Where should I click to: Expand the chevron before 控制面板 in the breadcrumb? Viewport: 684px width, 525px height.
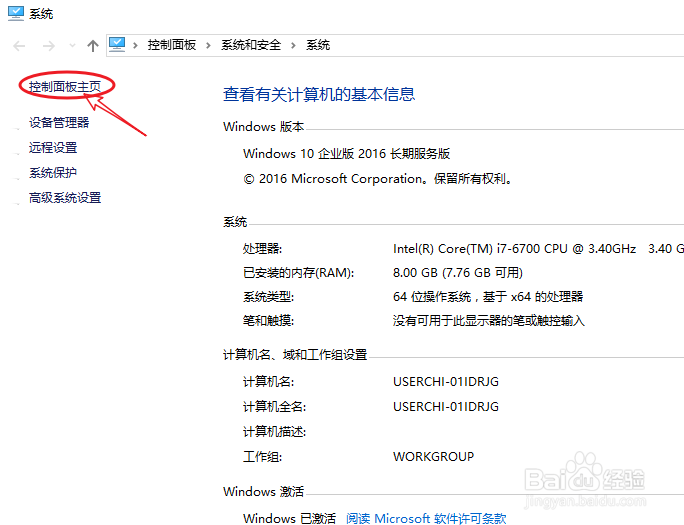tap(135, 45)
